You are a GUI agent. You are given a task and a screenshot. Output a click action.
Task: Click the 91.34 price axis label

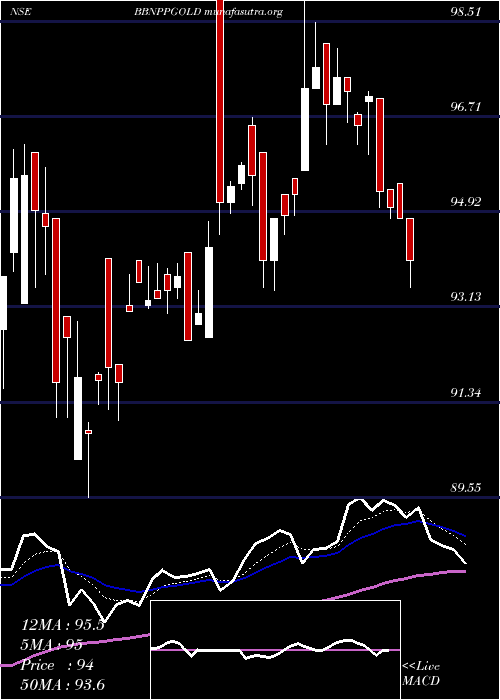click(466, 393)
